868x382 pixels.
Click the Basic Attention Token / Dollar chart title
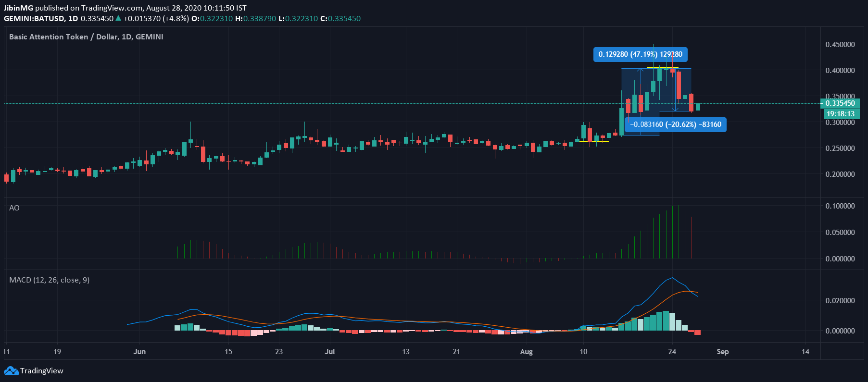tap(86, 37)
